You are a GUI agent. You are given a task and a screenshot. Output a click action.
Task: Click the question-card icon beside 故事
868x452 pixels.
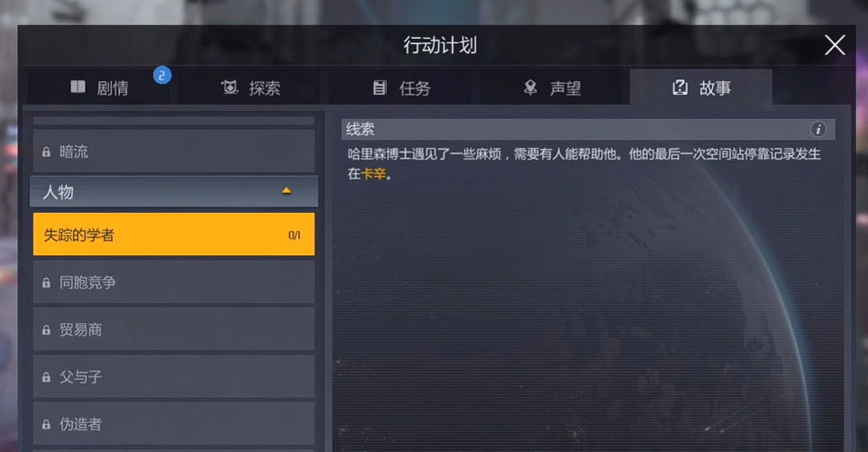[680, 87]
